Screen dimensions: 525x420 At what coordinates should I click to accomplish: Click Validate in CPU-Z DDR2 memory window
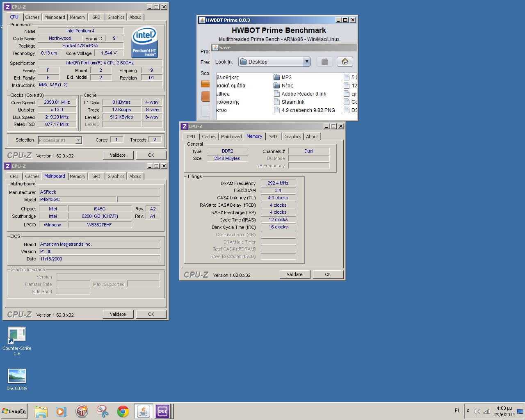(x=294, y=274)
